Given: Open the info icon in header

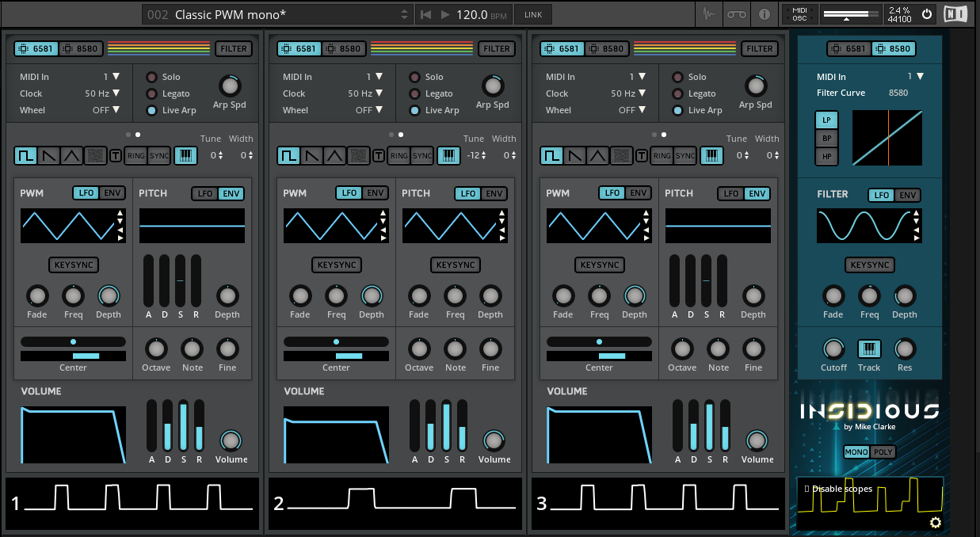Looking at the screenshot, I should pyautogui.click(x=765, y=14).
